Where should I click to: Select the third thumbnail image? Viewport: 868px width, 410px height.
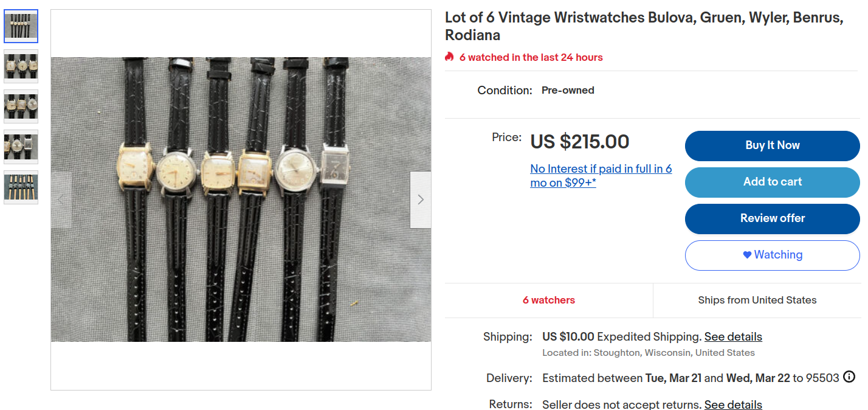[21, 106]
